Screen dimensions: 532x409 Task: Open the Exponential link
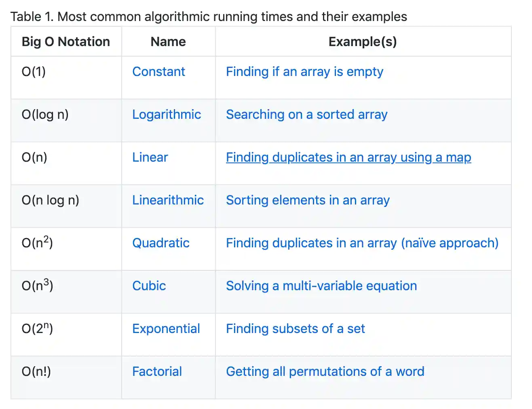(x=166, y=329)
